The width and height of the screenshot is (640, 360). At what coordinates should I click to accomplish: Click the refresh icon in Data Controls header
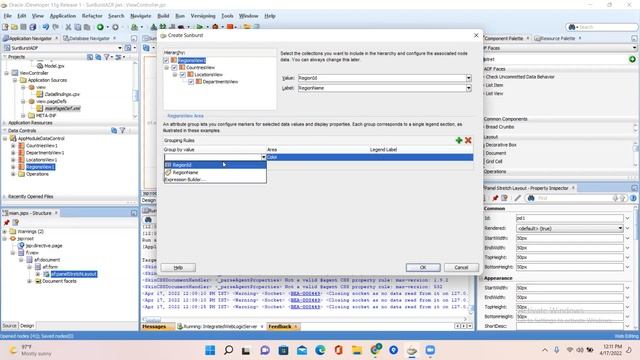click(114, 131)
